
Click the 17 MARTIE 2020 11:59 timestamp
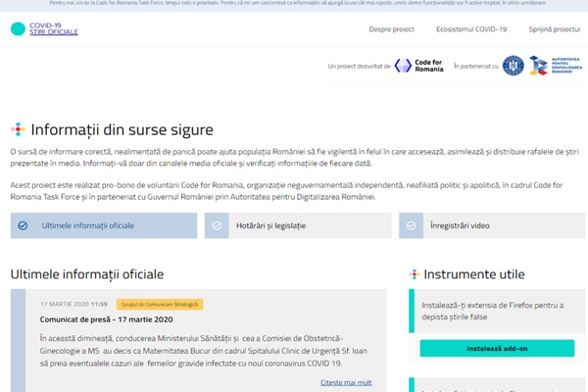click(73, 304)
